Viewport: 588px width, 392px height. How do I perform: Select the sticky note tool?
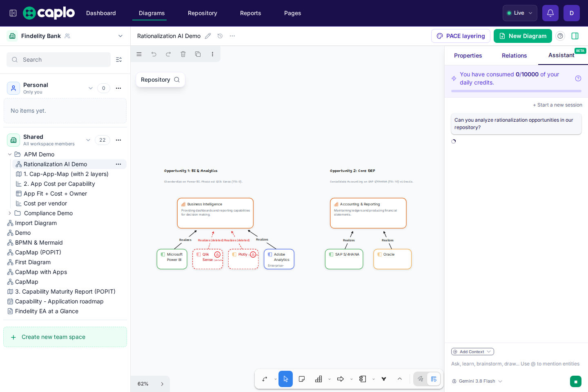[302, 379]
